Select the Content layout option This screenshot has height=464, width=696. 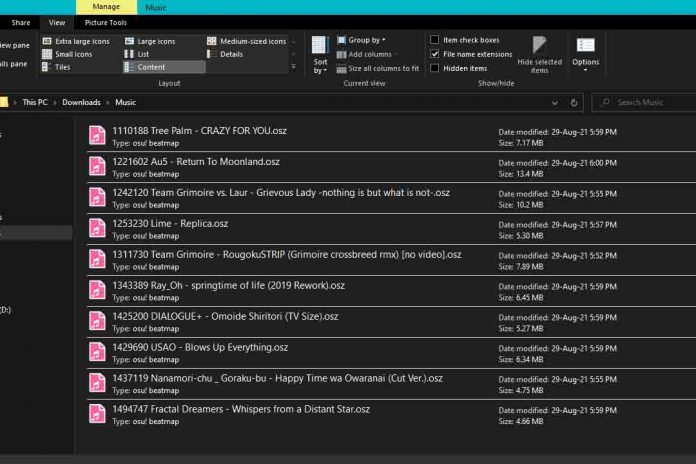(x=164, y=67)
